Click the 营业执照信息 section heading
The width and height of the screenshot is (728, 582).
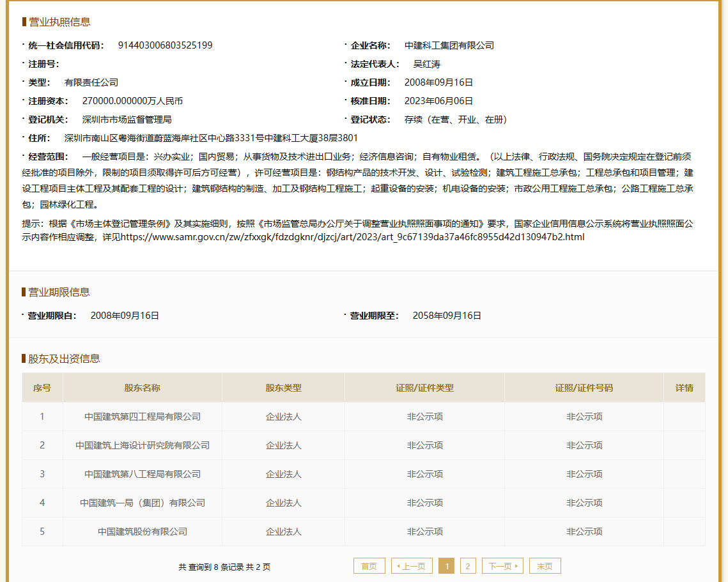(x=59, y=22)
